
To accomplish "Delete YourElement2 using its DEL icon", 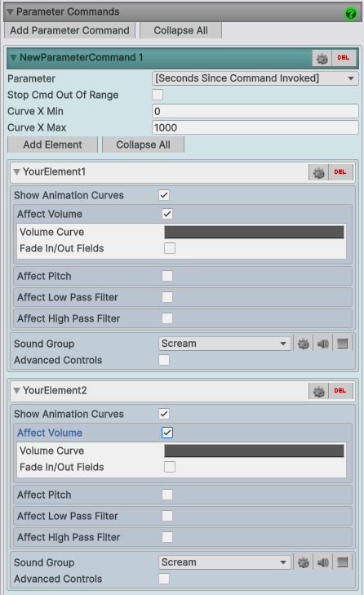I will pos(340,391).
